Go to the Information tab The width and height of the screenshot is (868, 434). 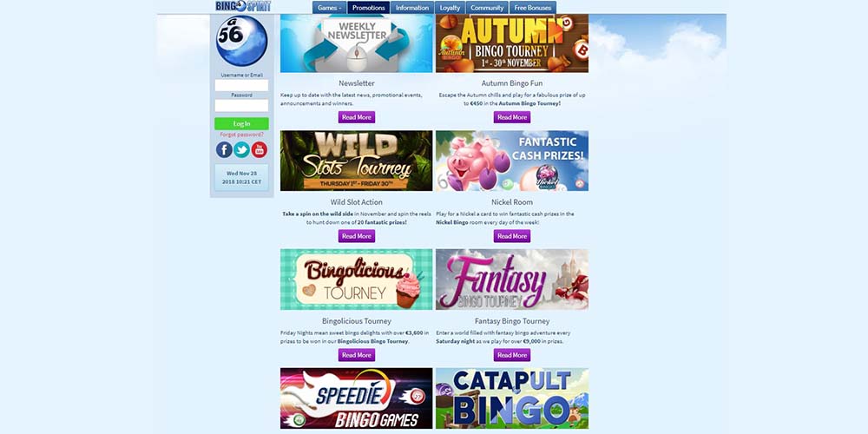click(412, 8)
